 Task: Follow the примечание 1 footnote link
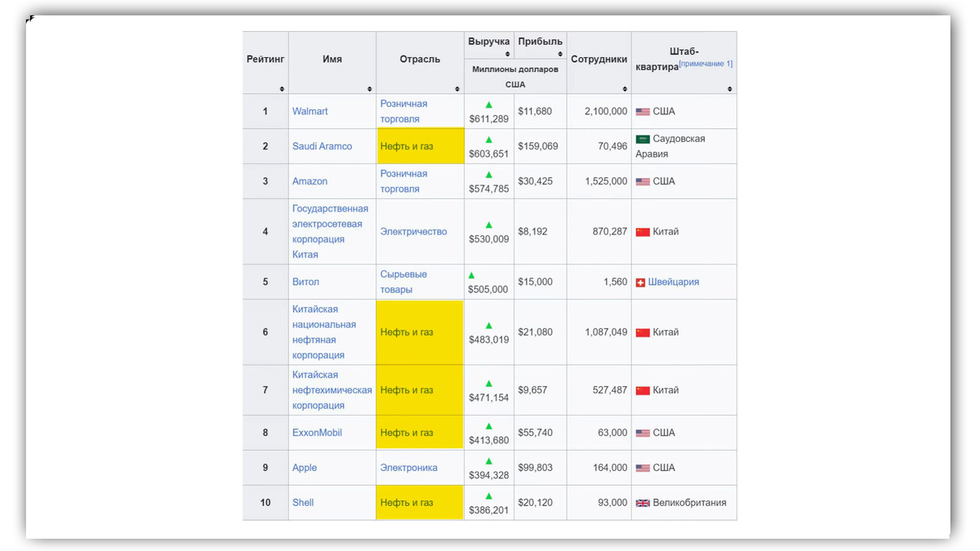pyautogui.click(x=706, y=64)
